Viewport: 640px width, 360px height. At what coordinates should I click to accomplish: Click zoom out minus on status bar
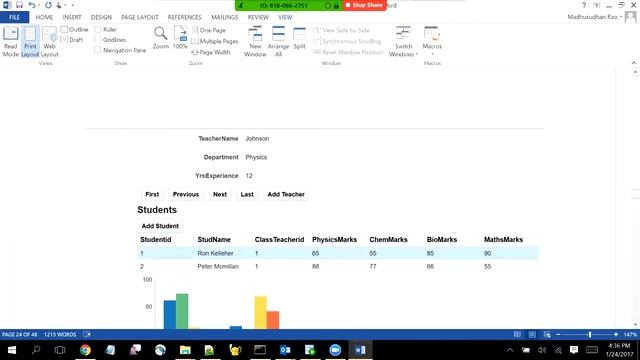558,334
